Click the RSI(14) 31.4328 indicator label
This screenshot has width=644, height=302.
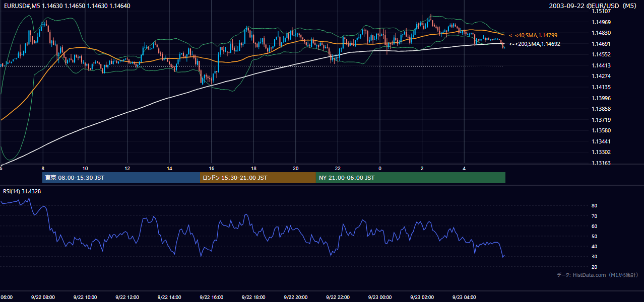click(x=22, y=191)
